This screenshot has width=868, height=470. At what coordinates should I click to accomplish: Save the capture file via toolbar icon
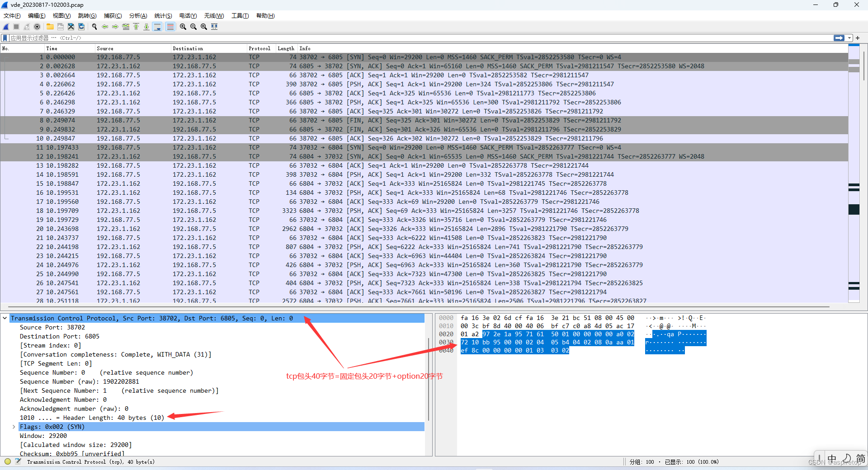coord(61,27)
